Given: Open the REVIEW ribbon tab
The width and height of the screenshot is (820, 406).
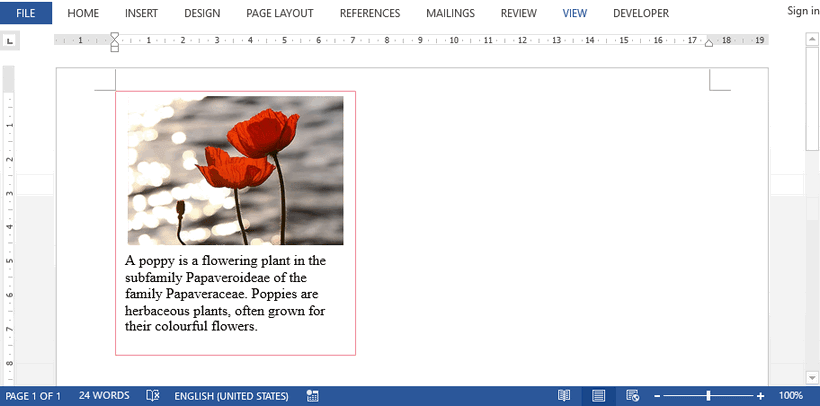Looking at the screenshot, I should tap(518, 14).
